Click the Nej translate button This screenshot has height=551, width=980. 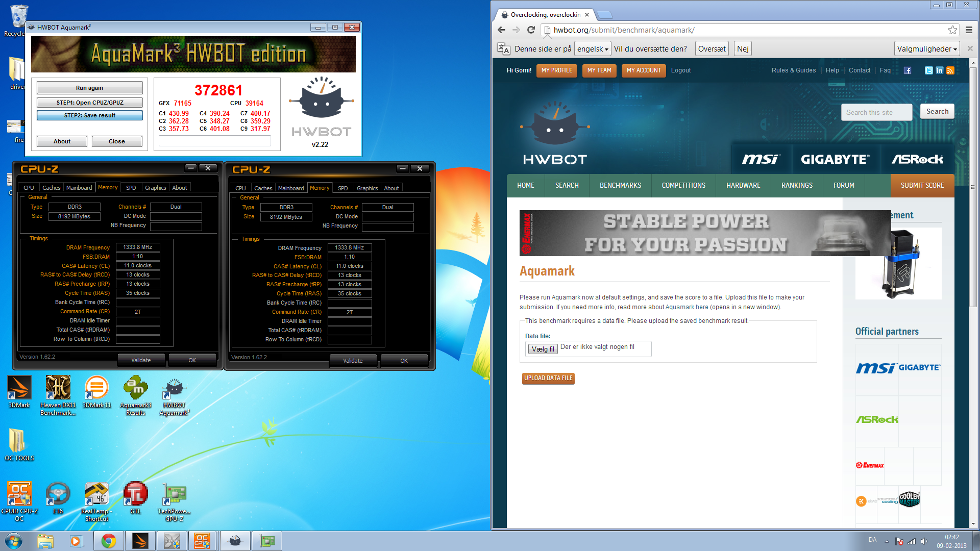coord(743,49)
